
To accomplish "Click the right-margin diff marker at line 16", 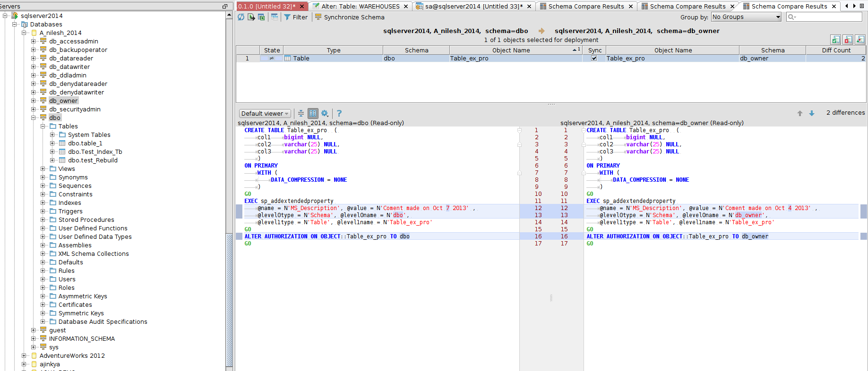I will coord(863,236).
